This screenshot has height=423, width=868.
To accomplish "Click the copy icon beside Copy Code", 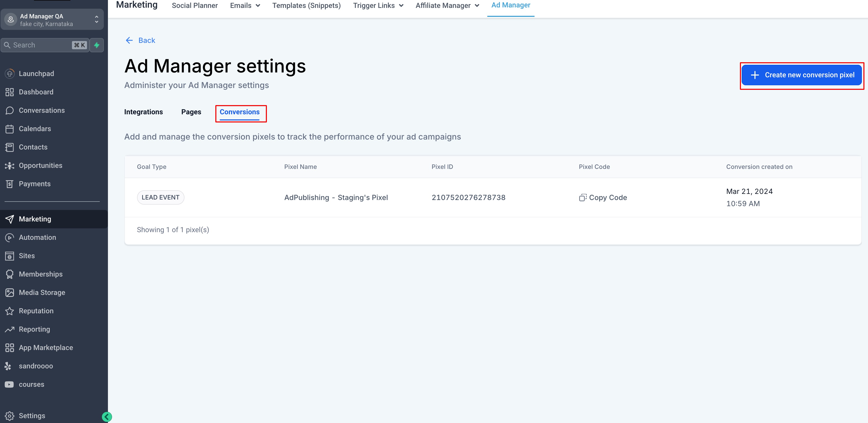I will pos(582,197).
